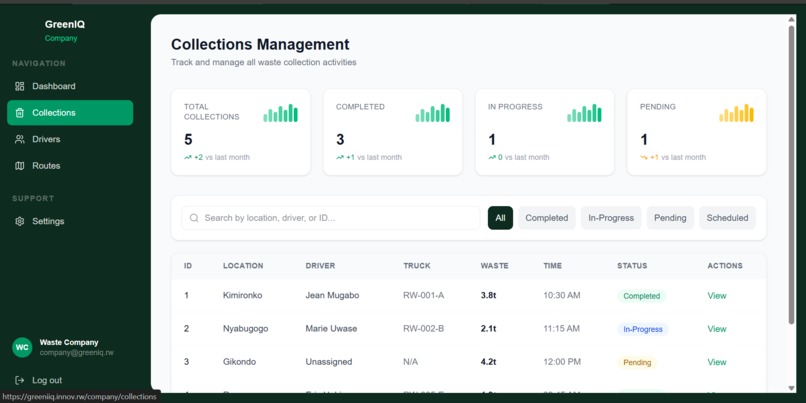806x403 pixels.
Task: Filter collections by Scheduled
Action: (727, 218)
